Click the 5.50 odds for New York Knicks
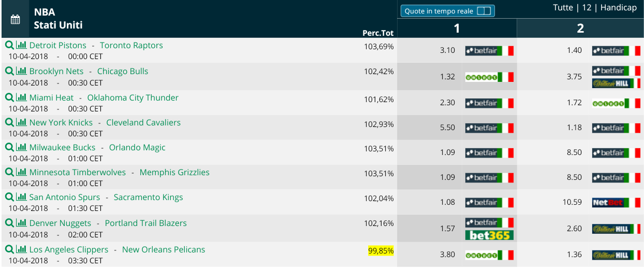Viewport: 644px width, 268px height. tap(447, 128)
